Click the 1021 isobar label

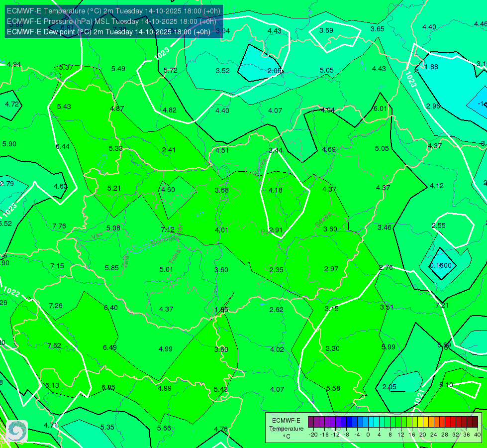419,397
